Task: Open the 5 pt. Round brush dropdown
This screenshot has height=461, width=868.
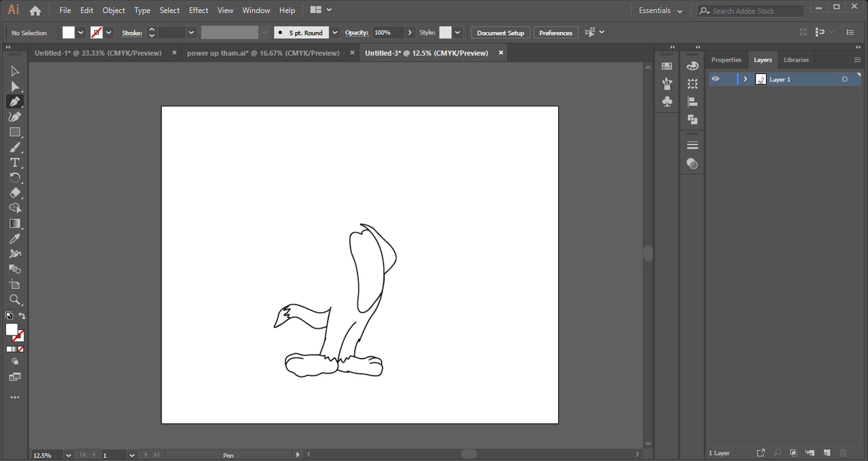Action: click(x=334, y=33)
